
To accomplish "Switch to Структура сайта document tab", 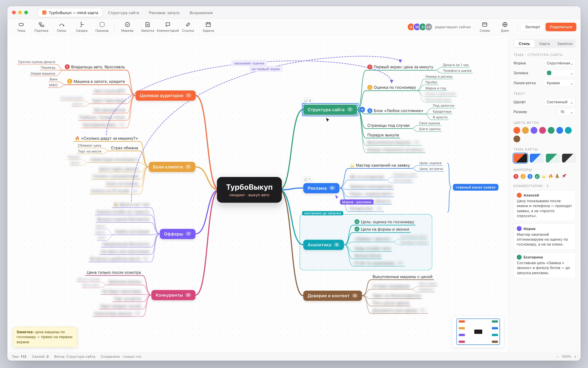I will click(123, 13).
